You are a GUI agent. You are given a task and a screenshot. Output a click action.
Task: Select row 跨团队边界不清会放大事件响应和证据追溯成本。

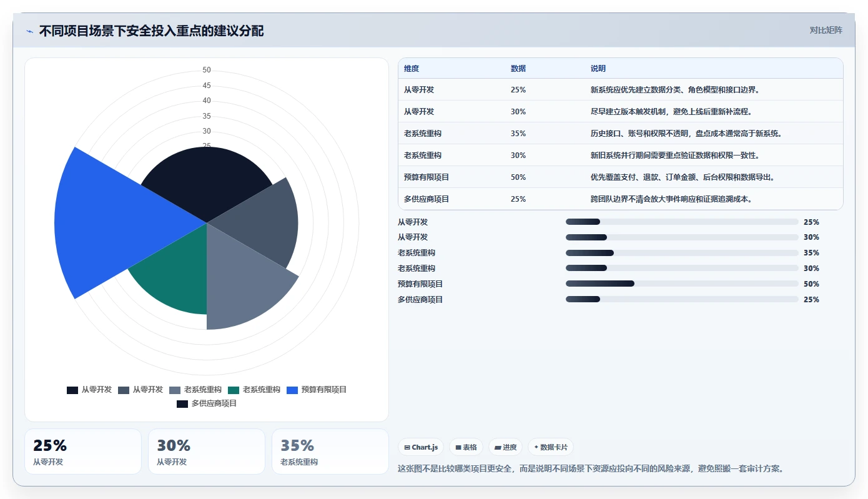click(621, 199)
